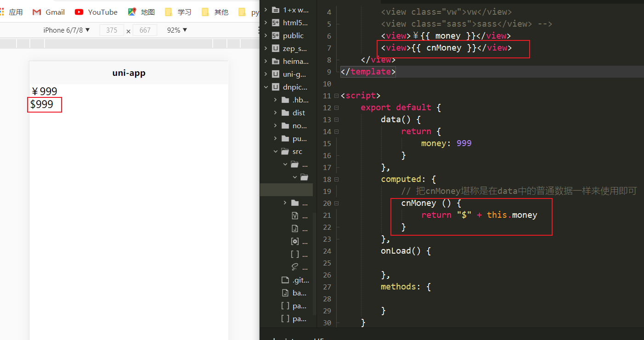Open the 地图 maps bookmark

pos(141,12)
